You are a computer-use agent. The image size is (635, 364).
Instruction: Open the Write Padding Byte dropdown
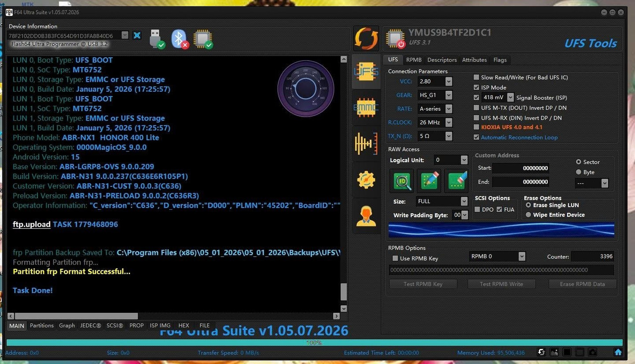pyautogui.click(x=465, y=215)
